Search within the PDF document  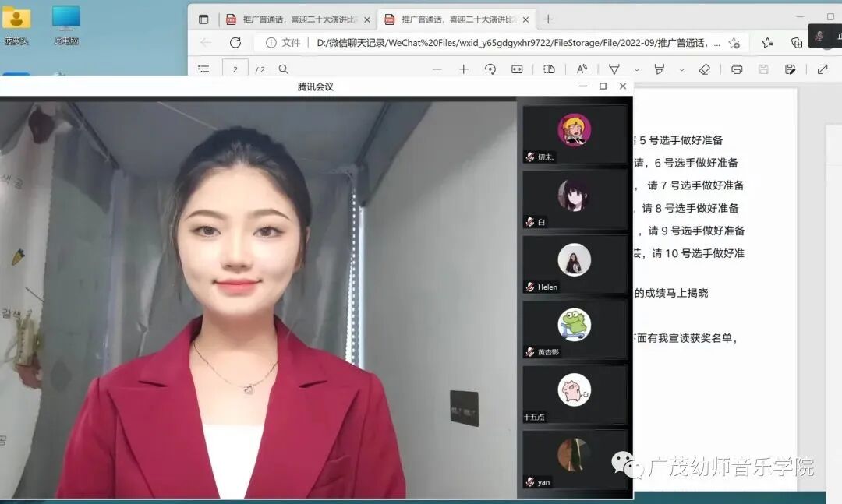(x=283, y=69)
